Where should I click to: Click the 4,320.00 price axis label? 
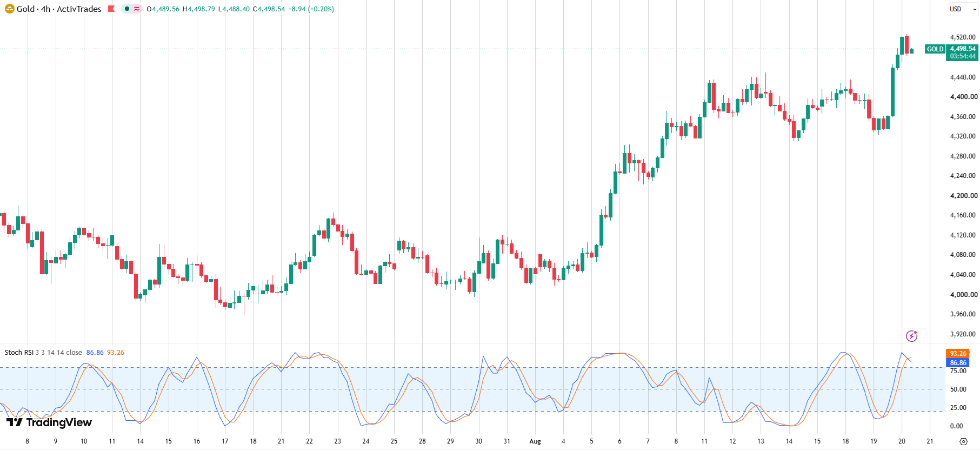tap(963, 136)
